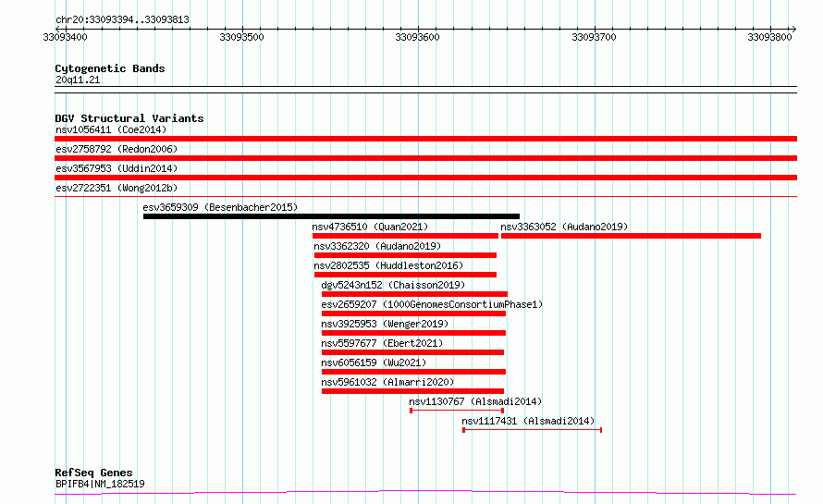The image size is (823, 504).
Task: Open esv3659309 (Besenbacher2015) variant label
Action: [220, 207]
